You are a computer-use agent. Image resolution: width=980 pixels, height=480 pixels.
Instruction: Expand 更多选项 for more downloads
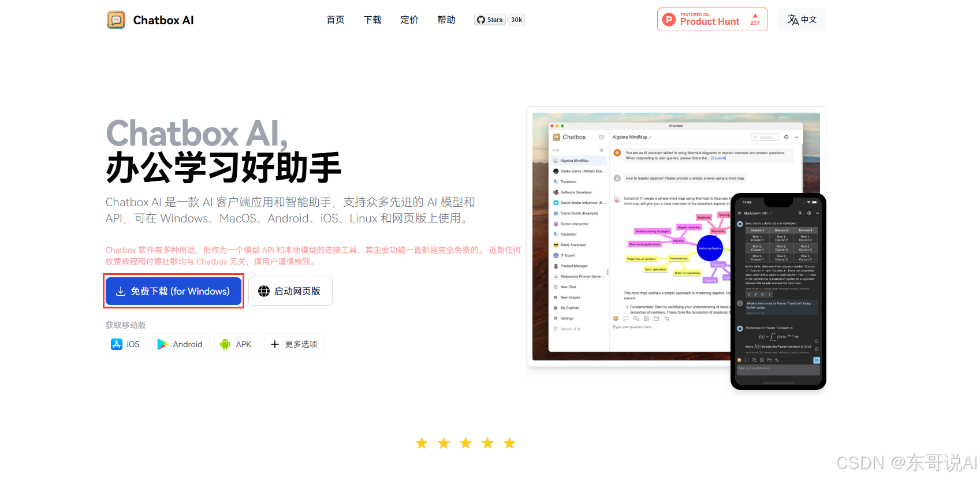coord(295,344)
